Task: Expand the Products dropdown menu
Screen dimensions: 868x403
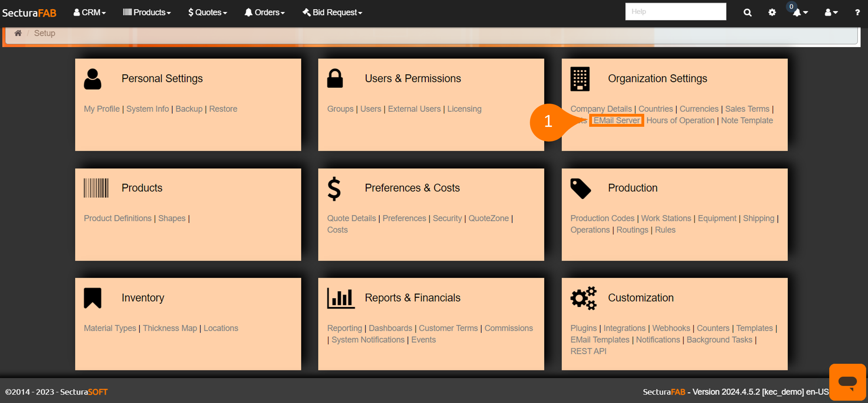Action: click(147, 13)
